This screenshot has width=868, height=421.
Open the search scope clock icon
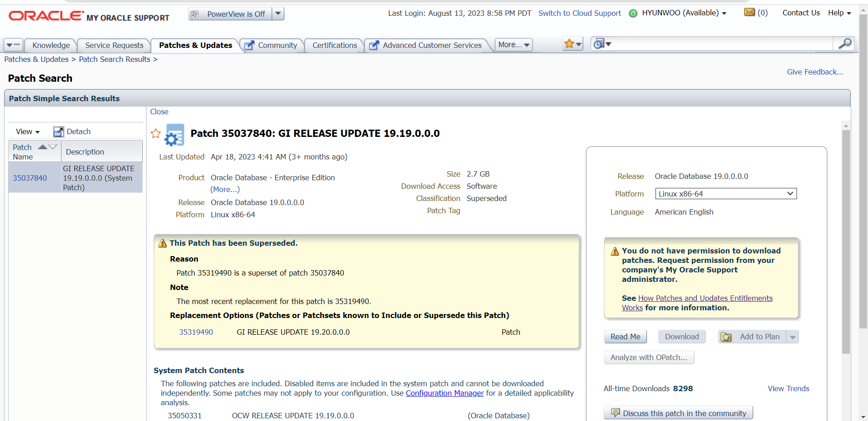(x=599, y=44)
